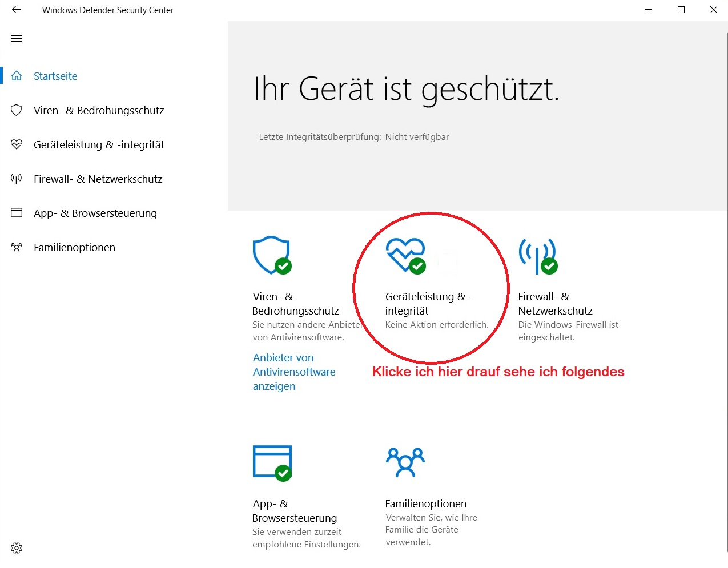Select Startseite in the navigation pane
Image resolution: width=728 pixels, height=568 pixels.
[x=55, y=76]
